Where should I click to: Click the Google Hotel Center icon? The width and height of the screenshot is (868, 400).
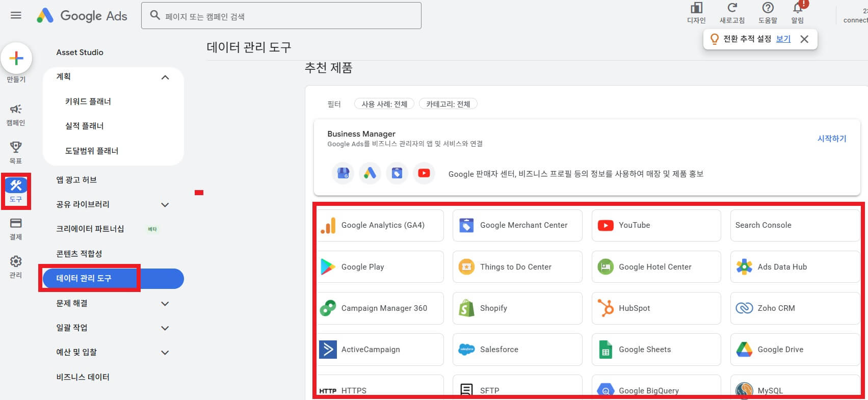coord(606,266)
